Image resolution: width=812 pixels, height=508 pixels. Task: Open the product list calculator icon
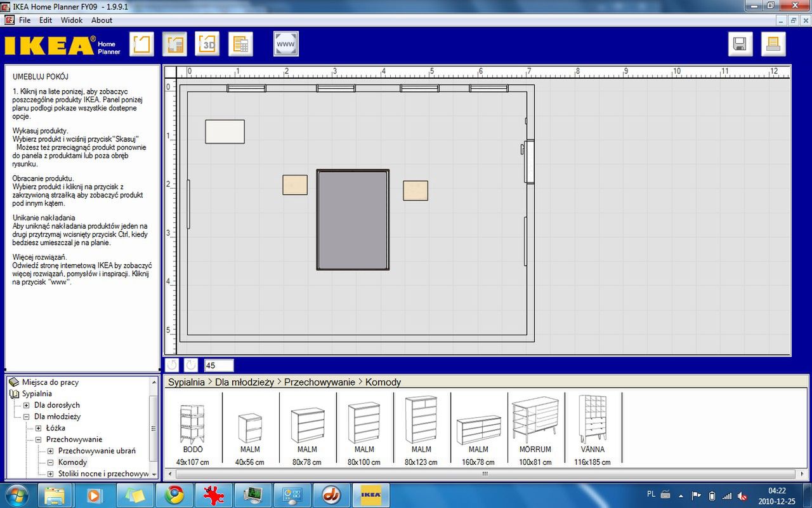(x=240, y=44)
